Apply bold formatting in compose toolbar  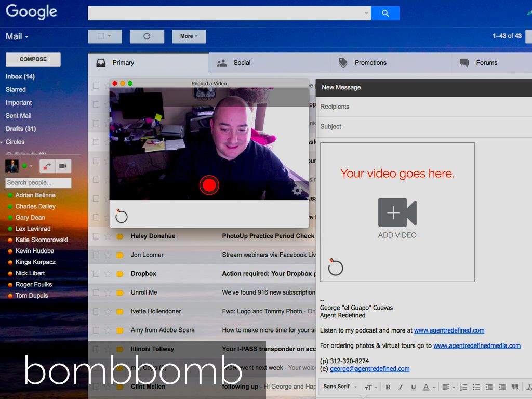click(388, 387)
